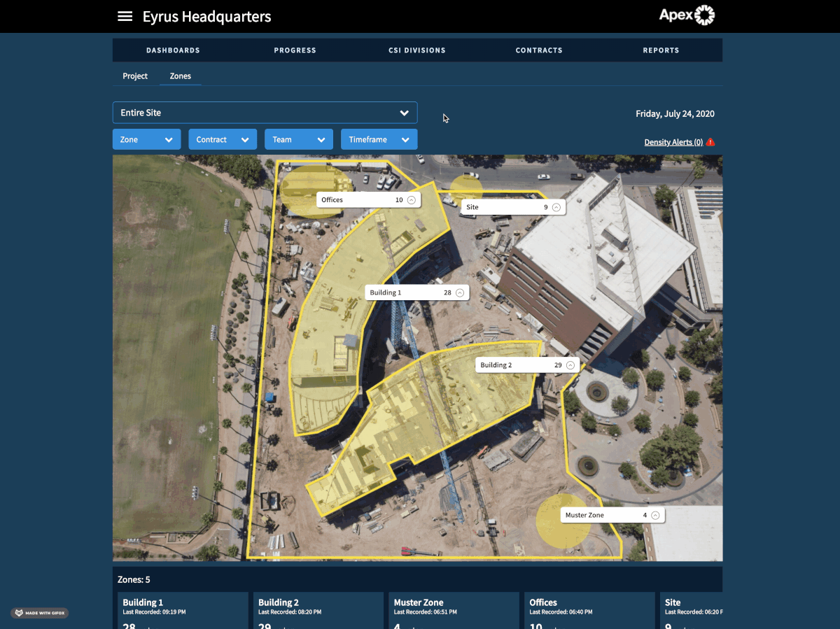Screen dimensions: 840x629
Task: Open the Reports section
Action: click(661, 50)
